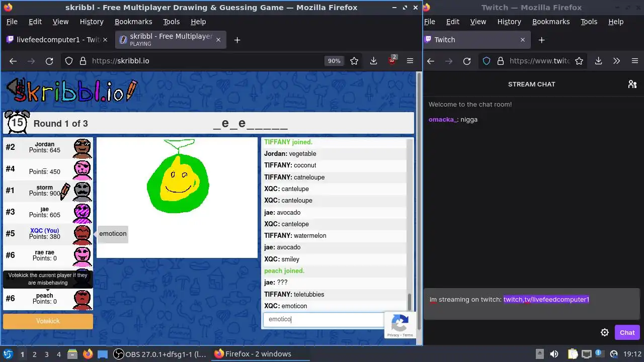
Task: Click the drawing pencil icon beside storm
Action: 65,192
